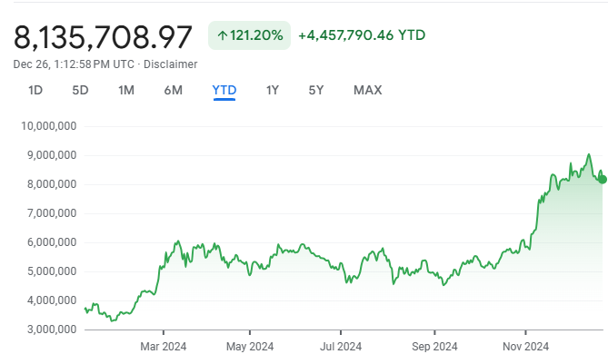Click the green up-arrow icon in percent badge
The width and height of the screenshot is (608, 364).
click(x=222, y=35)
